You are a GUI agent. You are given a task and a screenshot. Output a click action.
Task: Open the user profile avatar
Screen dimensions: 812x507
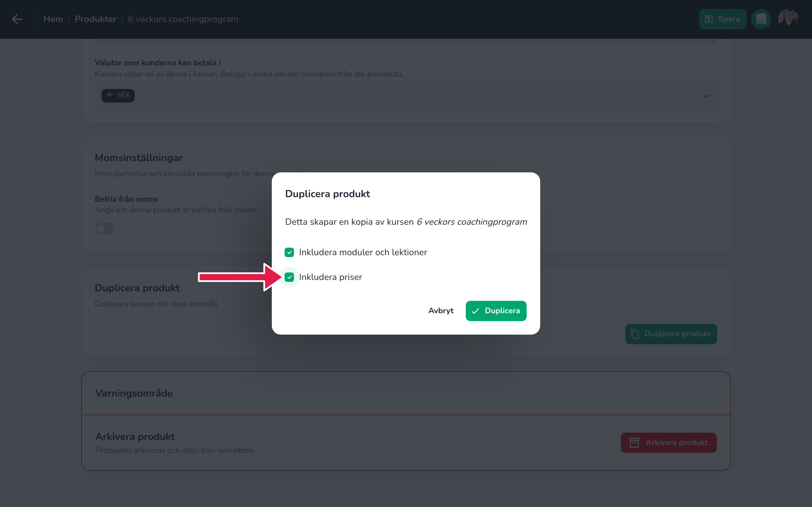pyautogui.click(x=788, y=19)
